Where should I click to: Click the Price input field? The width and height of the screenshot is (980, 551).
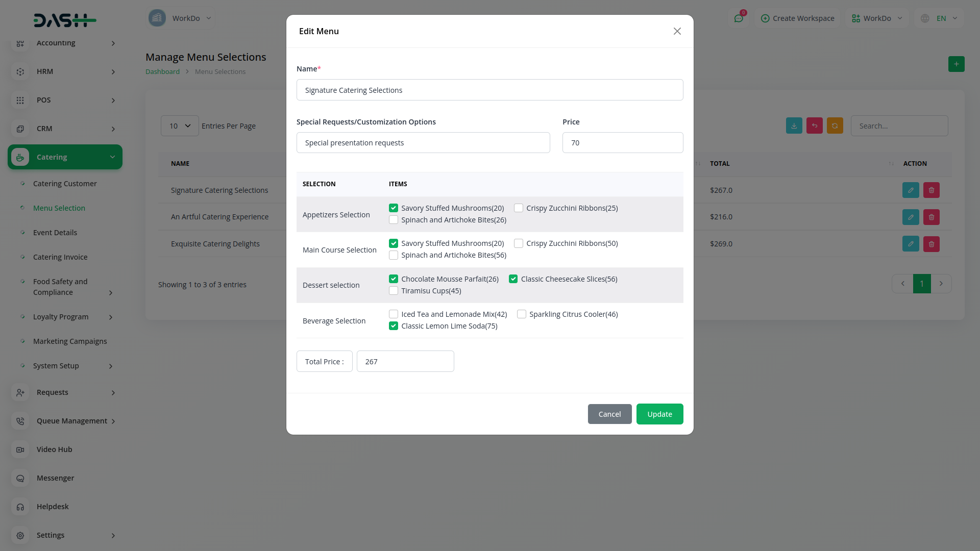(x=622, y=143)
